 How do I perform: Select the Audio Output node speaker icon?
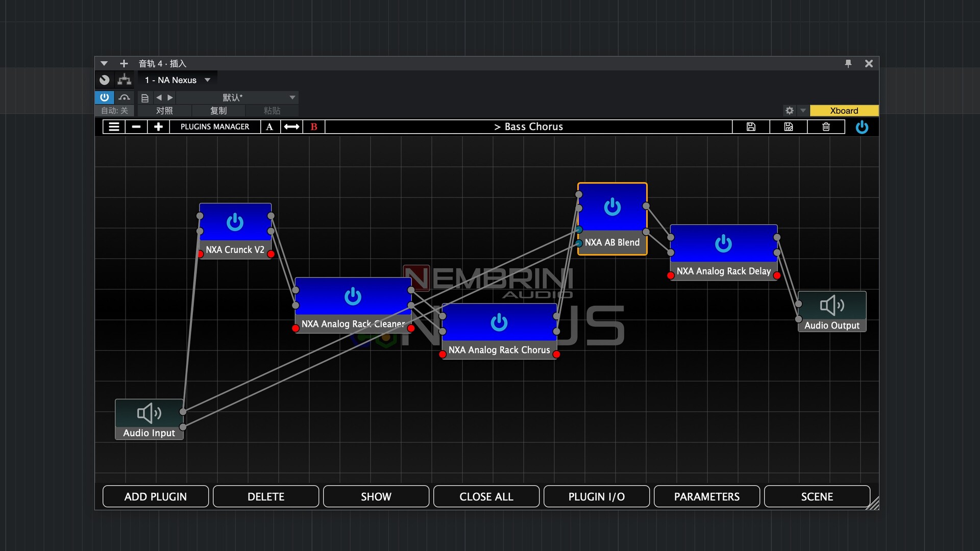[832, 305]
